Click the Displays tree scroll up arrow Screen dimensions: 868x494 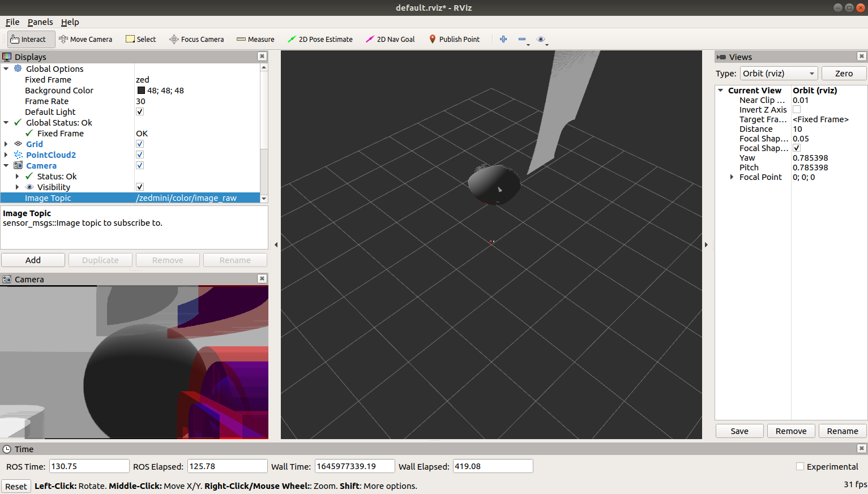pyautogui.click(x=264, y=67)
